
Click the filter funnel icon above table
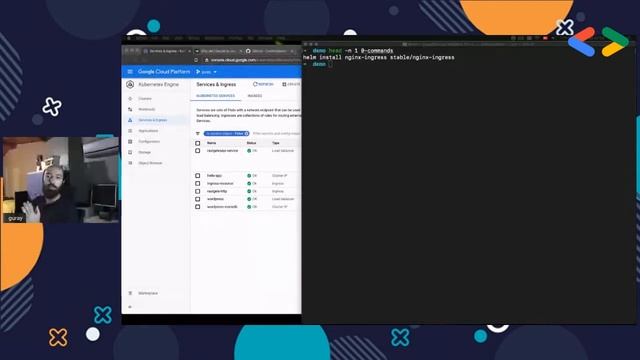pos(198,133)
